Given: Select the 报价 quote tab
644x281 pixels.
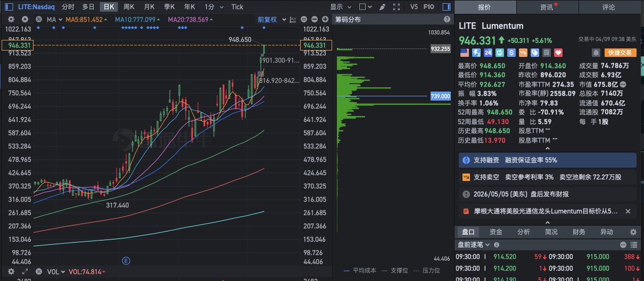Looking at the screenshot, I should [x=485, y=7].
